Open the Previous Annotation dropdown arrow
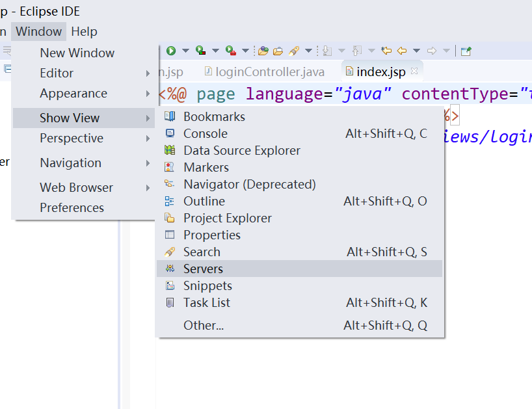This screenshot has height=409, width=532. coord(371,51)
